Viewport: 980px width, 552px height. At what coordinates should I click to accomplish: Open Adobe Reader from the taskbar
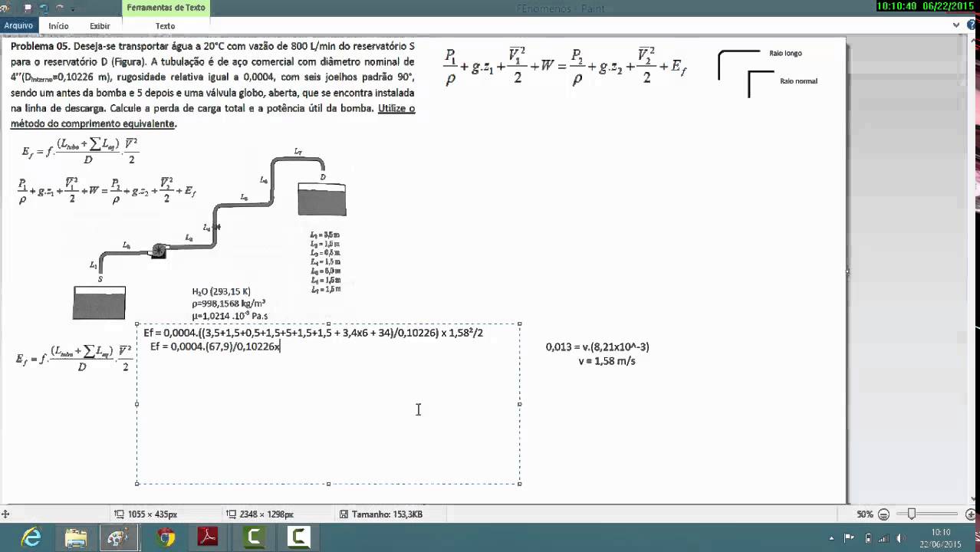pyautogui.click(x=209, y=538)
